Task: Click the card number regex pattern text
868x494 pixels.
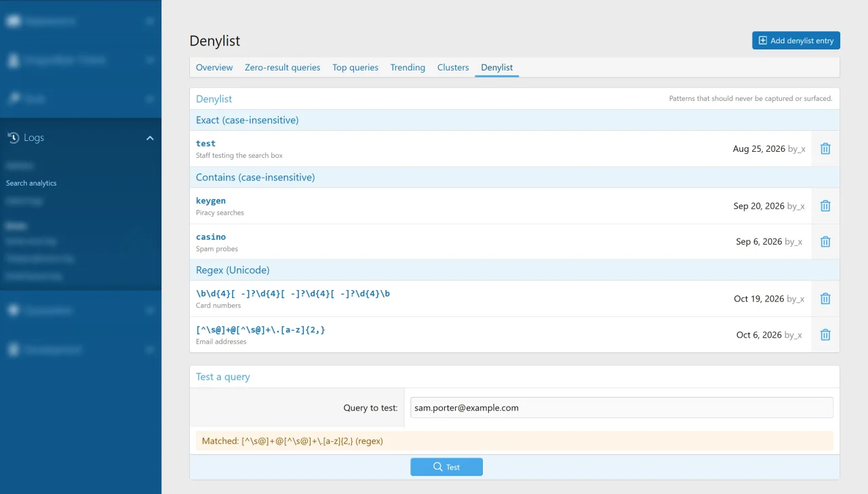Action: tap(293, 293)
